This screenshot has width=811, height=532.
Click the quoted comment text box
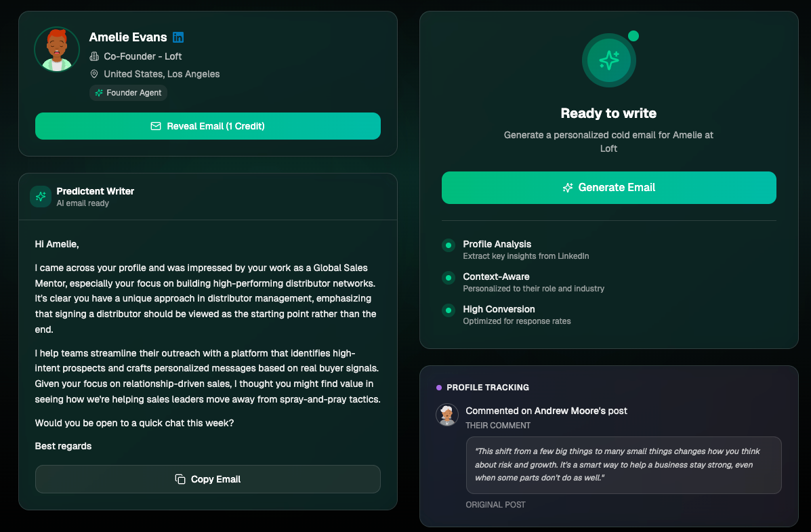623,465
